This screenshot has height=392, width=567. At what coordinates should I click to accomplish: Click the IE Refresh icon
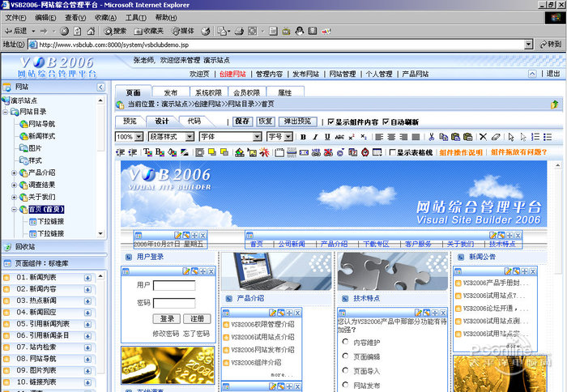pyautogui.click(x=78, y=31)
